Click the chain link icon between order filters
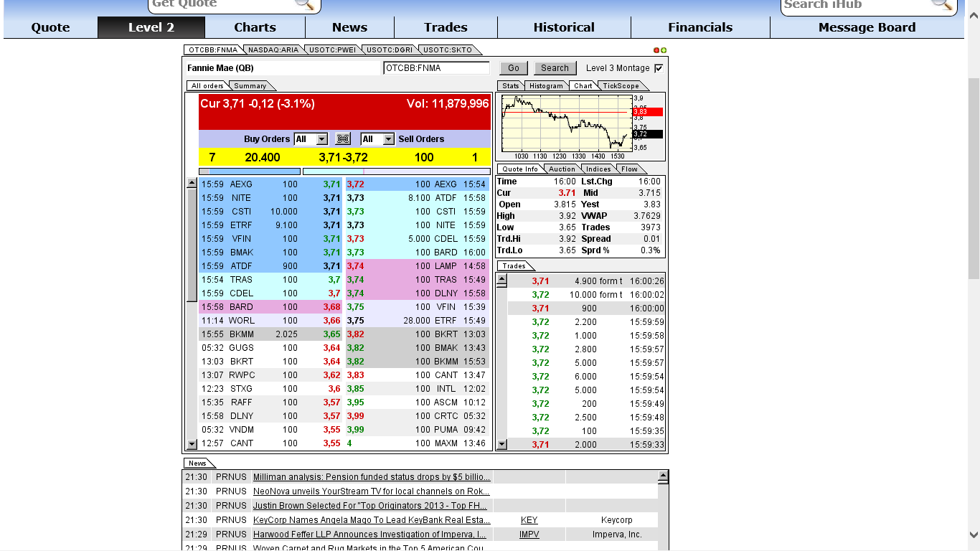980x551 pixels. [343, 139]
